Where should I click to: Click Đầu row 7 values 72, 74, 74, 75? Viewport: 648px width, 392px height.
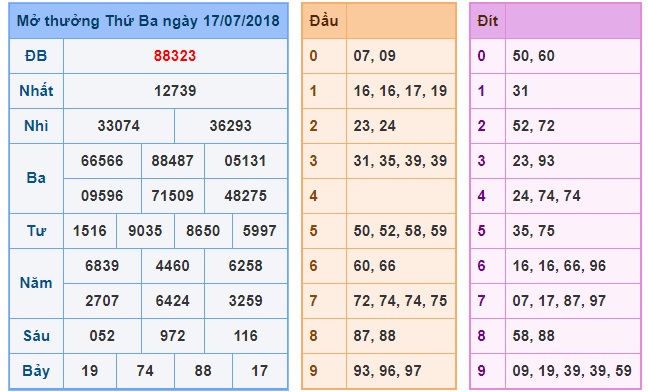pyautogui.click(x=400, y=301)
